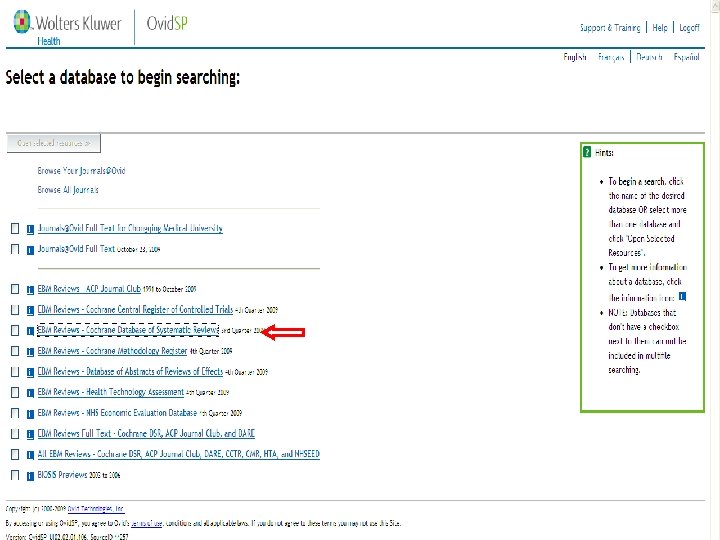
Task: Open info icon beside All EBM Reviews
Action: [x=30, y=455]
